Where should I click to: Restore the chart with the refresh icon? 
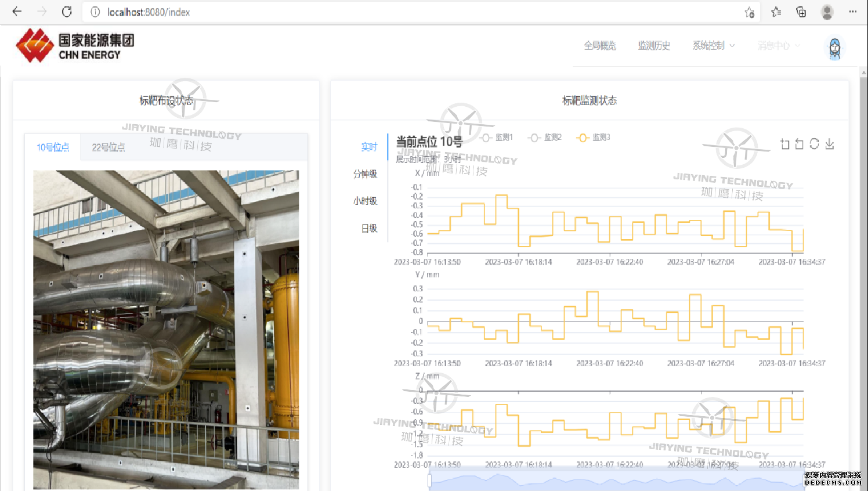pyautogui.click(x=815, y=144)
